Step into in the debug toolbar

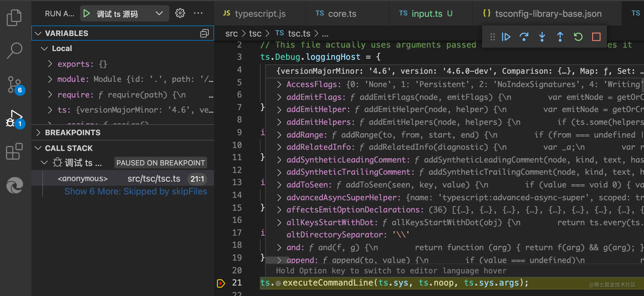542,37
